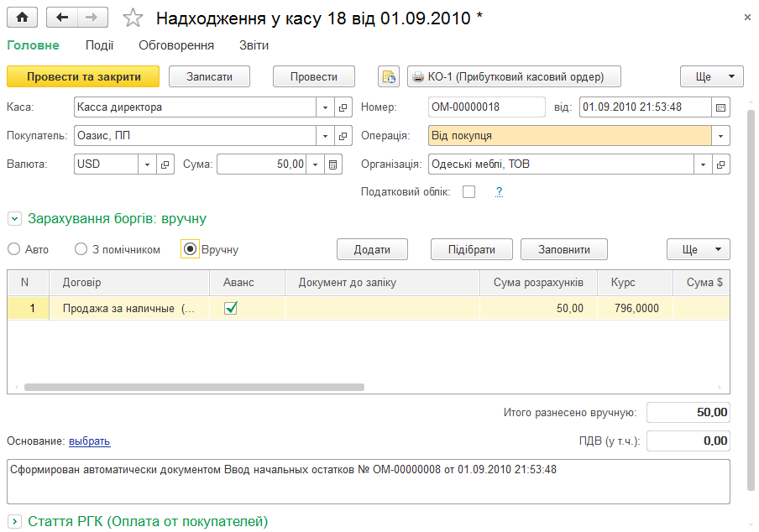759x532 pixels.
Task: Navigate back with left arrow
Action: click(62, 18)
